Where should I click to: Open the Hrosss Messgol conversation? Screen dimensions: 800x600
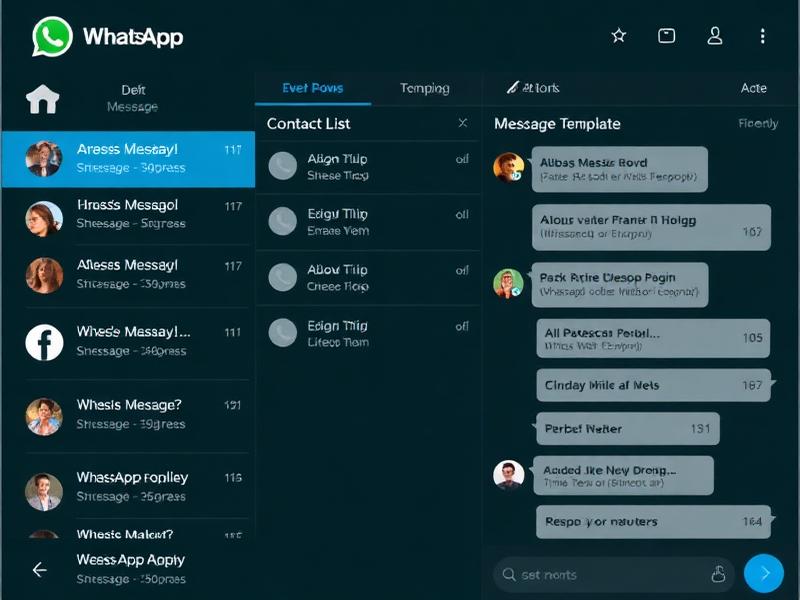click(128, 215)
